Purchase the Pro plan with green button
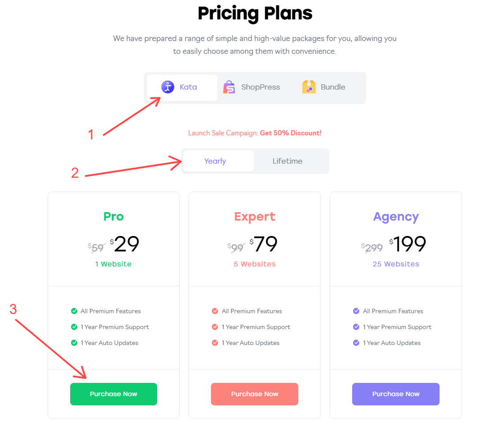This screenshot has height=427, width=504. tap(113, 394)
